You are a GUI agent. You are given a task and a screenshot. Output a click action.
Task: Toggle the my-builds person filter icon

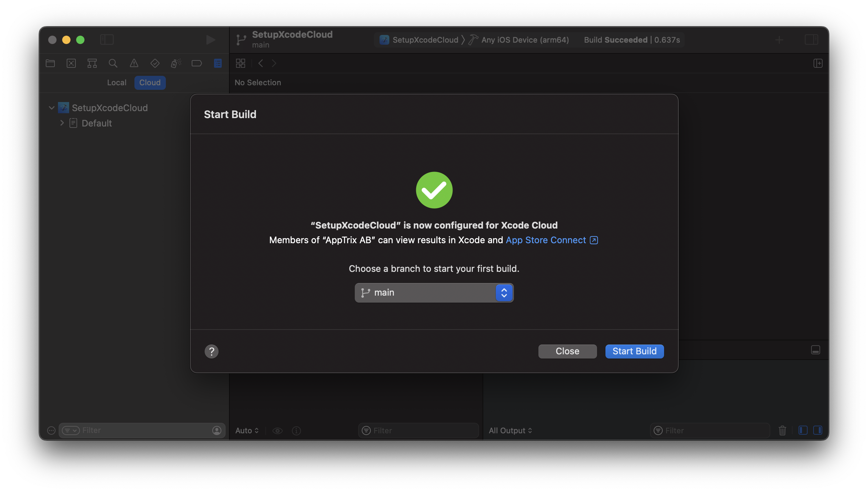tap(217, 430)
